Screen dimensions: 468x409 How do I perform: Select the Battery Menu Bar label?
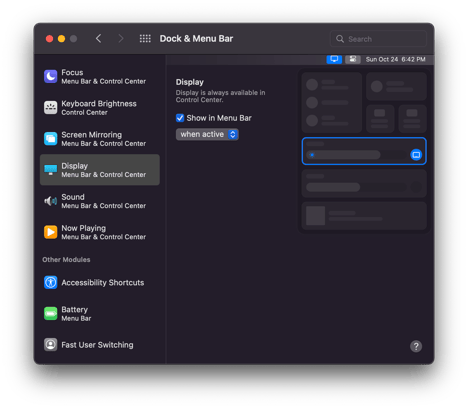click(76, 314)
